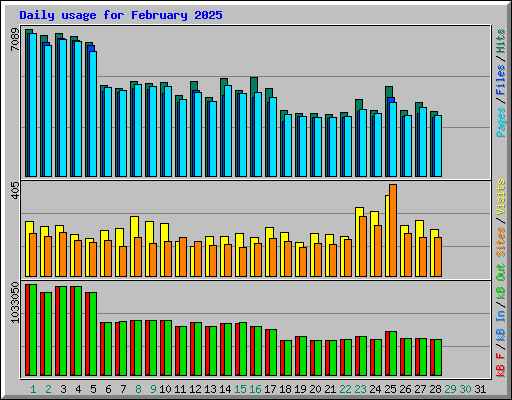This screenshot has height=400, width=512.
Task: Click day 7 on the x-axis
Action: [x=123, y=389]
